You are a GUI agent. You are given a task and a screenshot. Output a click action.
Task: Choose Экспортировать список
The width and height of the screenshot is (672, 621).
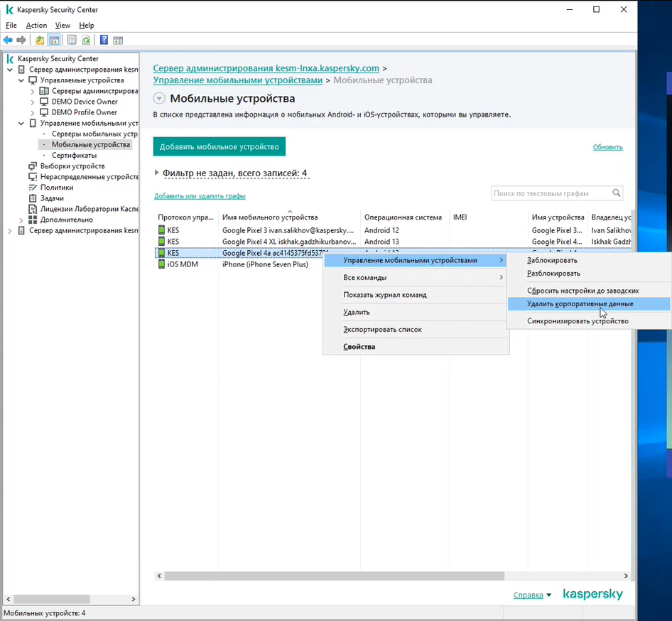coord(416,330)
